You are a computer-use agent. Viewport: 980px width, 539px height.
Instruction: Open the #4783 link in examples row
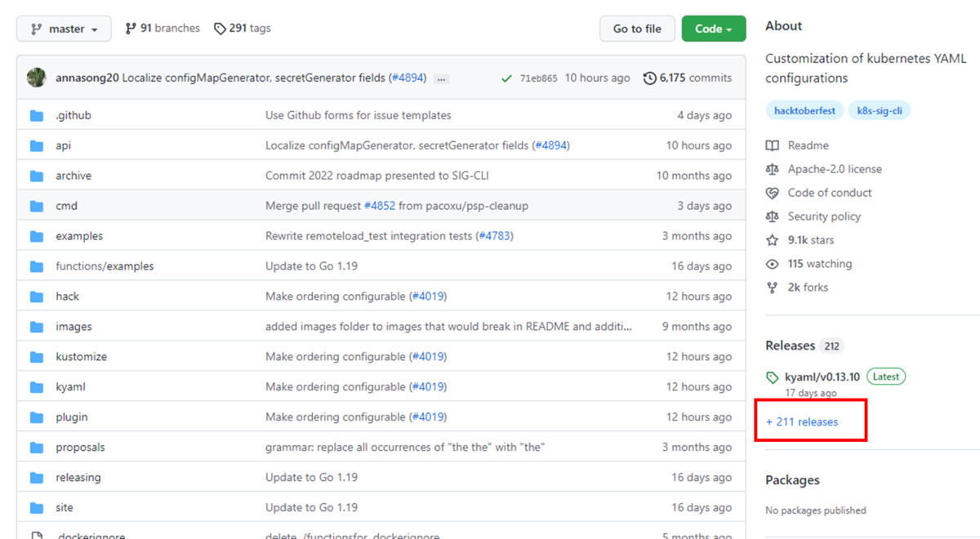(494, 236)
